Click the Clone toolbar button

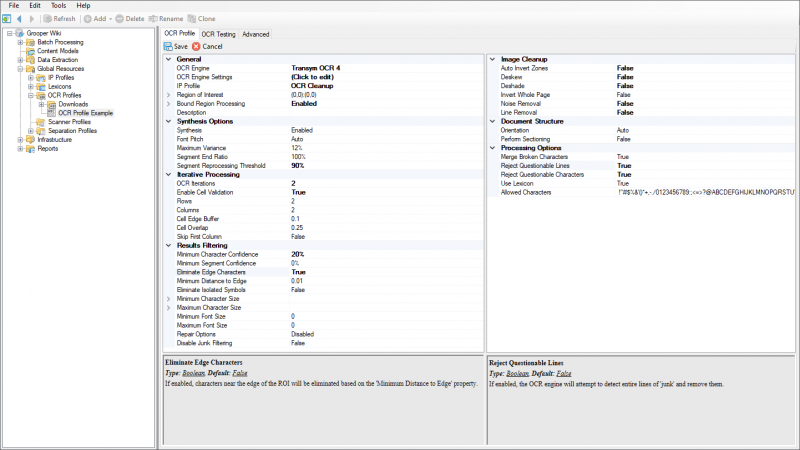pos(203,18)
